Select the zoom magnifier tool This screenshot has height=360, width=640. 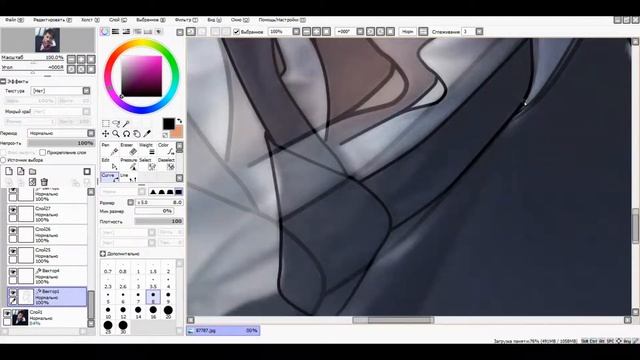116,134
